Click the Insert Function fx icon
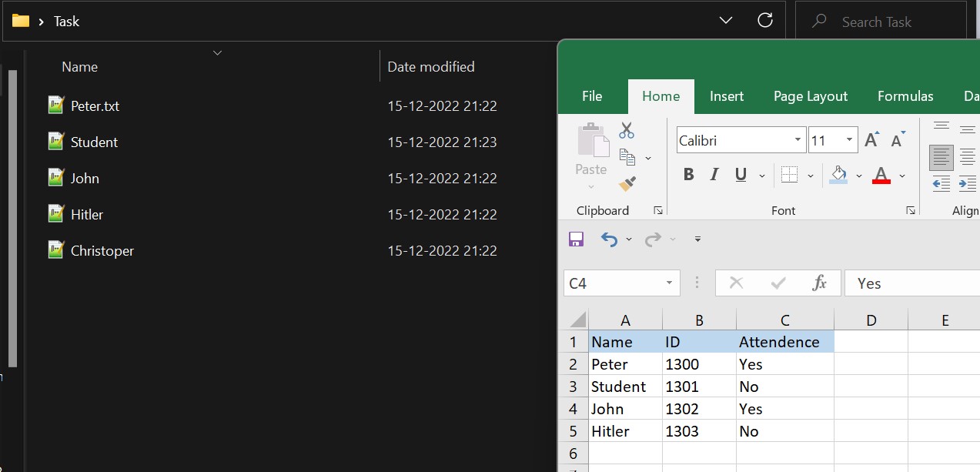 (x=819, y=283)
